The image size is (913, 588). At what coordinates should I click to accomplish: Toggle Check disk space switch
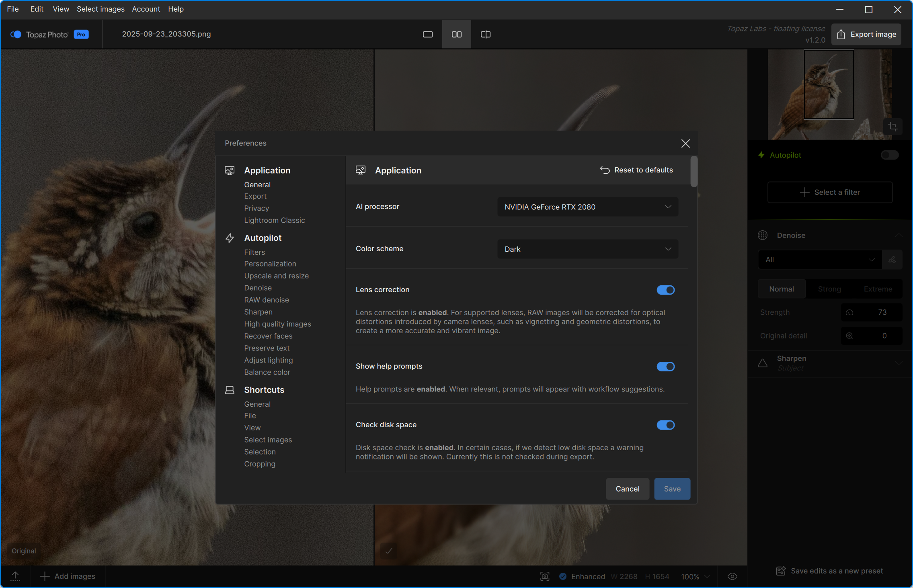[x=665, y=425]
